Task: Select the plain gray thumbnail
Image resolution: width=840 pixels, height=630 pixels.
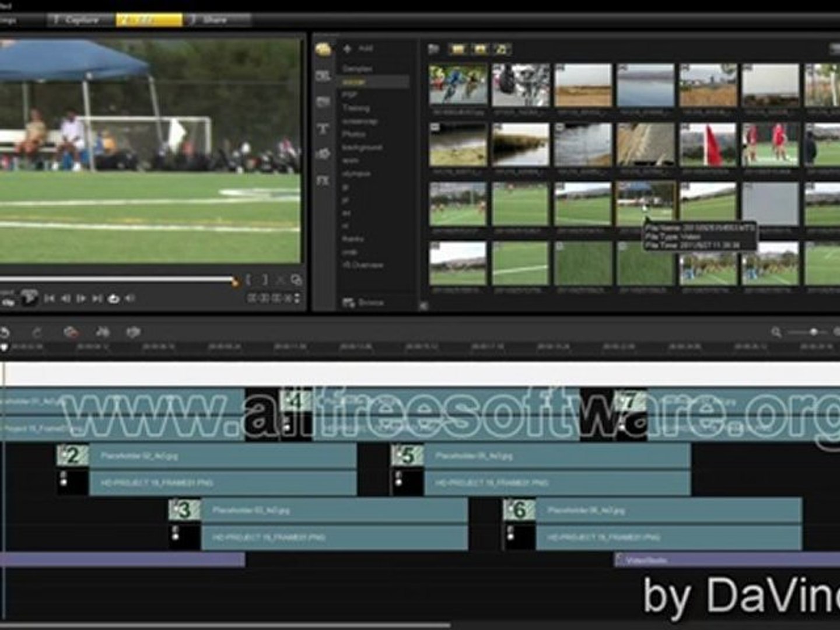Action: tap(771, 204)
